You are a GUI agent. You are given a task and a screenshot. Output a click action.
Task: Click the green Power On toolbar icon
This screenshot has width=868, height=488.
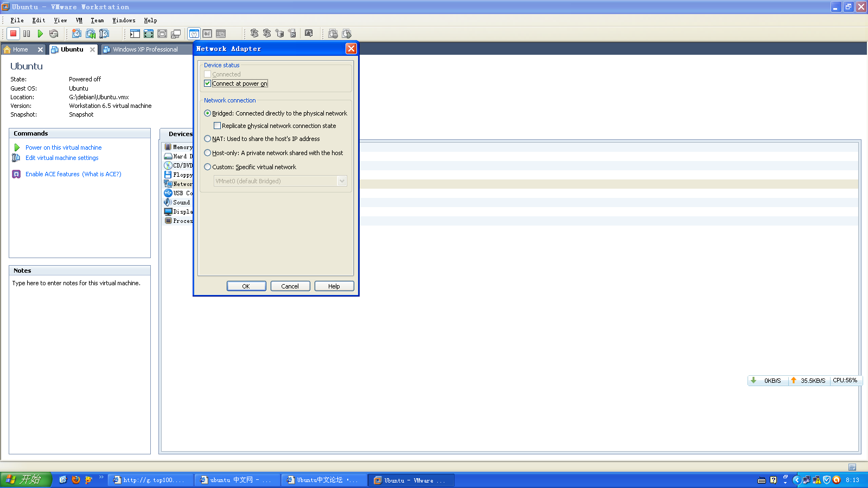pos(40,34)
